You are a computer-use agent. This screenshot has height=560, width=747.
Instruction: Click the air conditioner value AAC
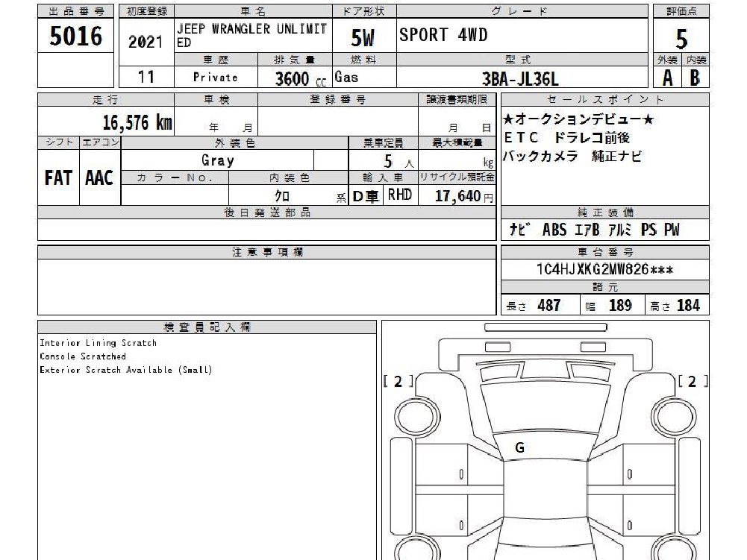99,177
